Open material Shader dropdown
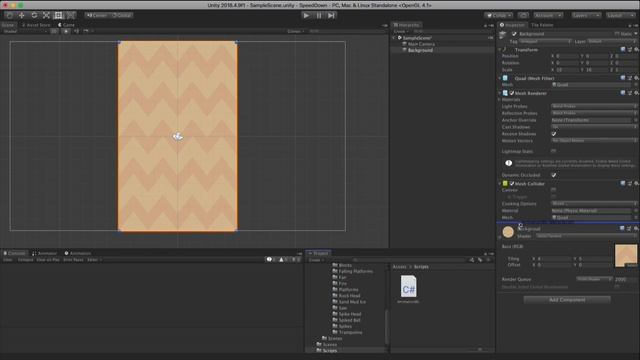 click(586, 236)
